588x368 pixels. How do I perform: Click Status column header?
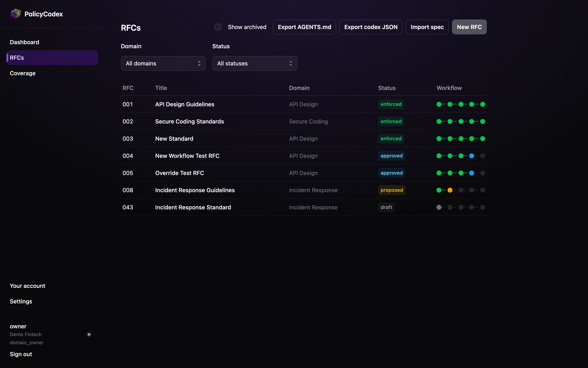[386, 88]
